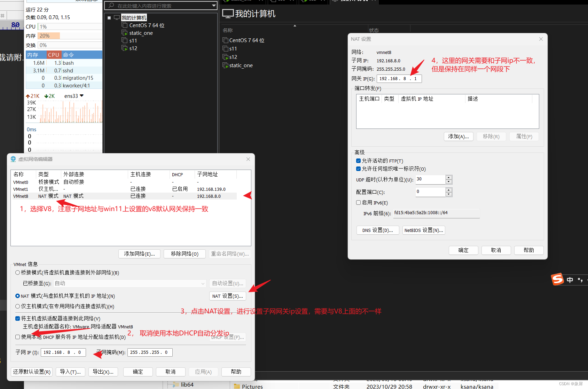
Task: Increase the 配置端口 value with up arrow
Action: pyautogui.click(x=449, y=190)
